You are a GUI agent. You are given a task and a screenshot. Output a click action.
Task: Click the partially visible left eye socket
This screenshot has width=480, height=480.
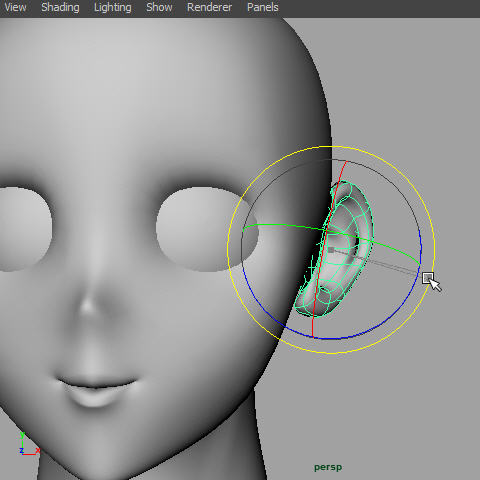pos(25,229)
